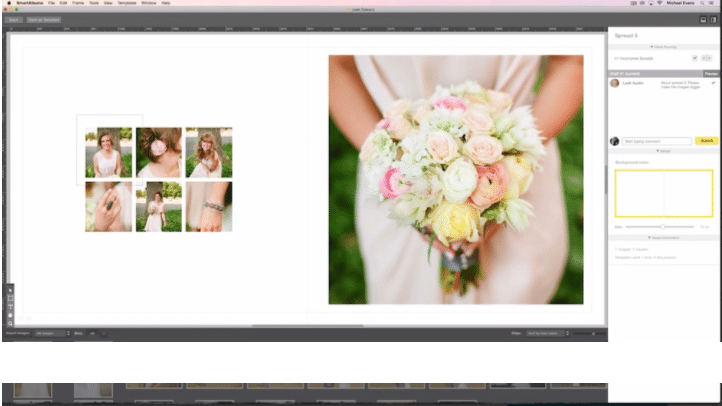This screenshot has height=406, width=722.
Task: Open Wi-Fi status in menu bar
Action: tap(659, 3)
